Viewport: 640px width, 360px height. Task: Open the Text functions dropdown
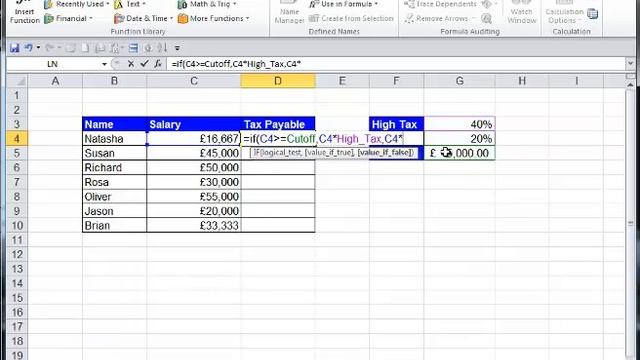(130, 4)
